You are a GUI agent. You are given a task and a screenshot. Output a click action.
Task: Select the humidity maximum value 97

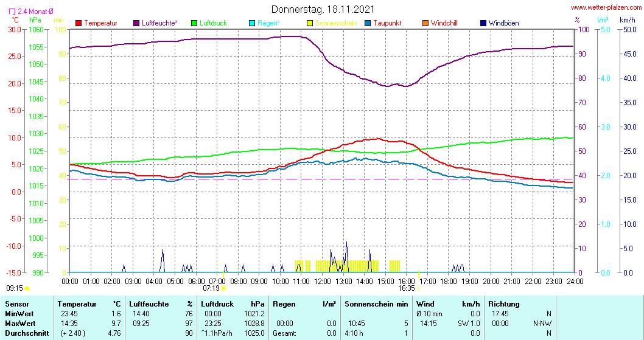(x=189, y=324)
